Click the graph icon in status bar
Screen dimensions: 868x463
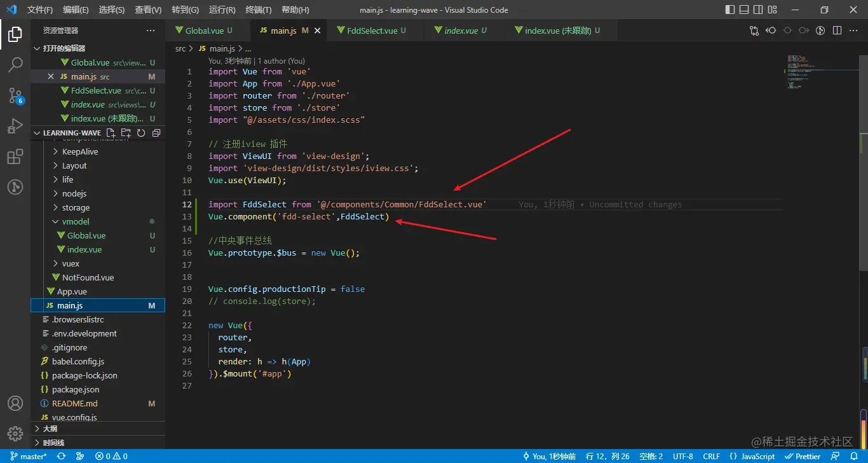click(80, 456)
